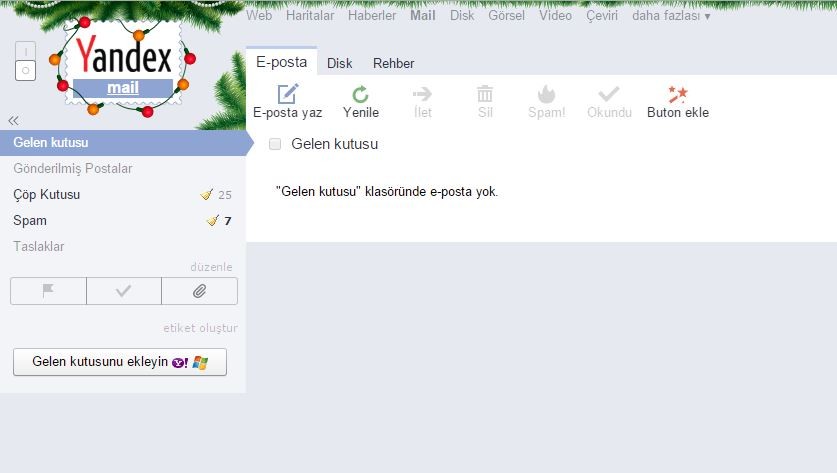Click the Gelen kutusu heading text
The image size is (837, 473).
pos(335,144)
